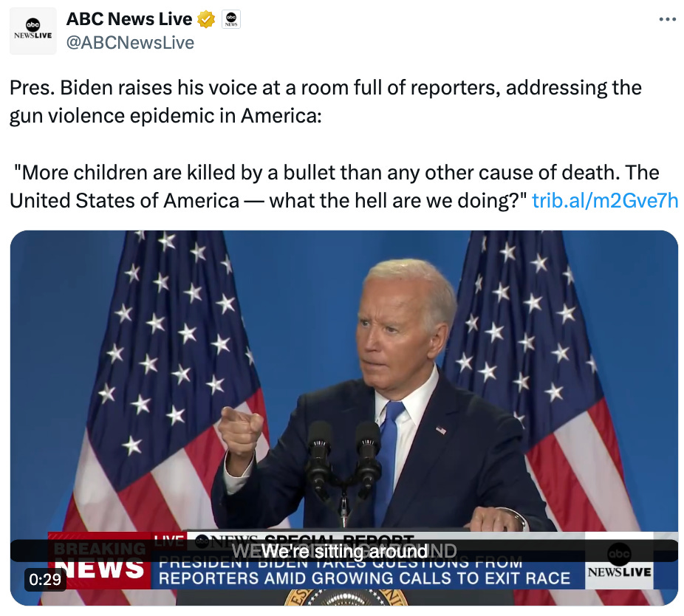Image resolution: width=684 pixels, height=616 pixels.
Task: Open the trib.al/m2Gve7h link
Action: [x=605, y=201]
